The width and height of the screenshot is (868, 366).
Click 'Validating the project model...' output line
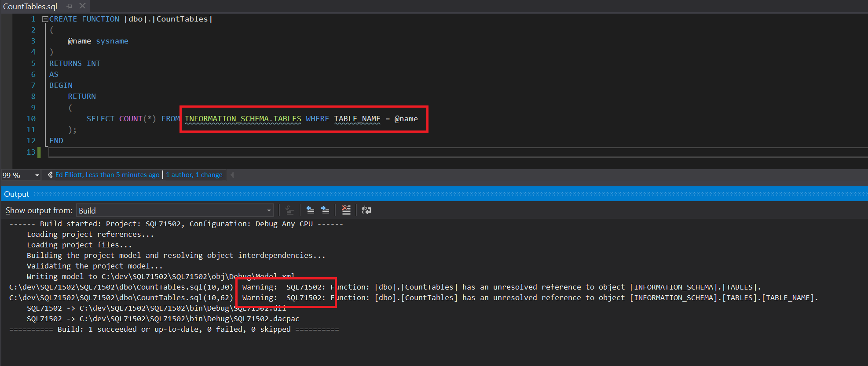(95, 266)
